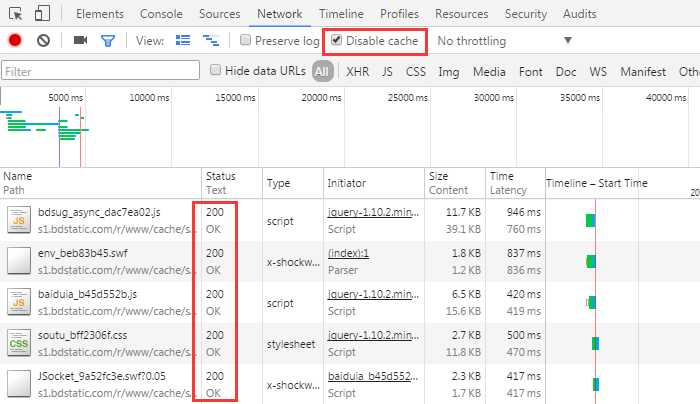Toggle the blue filter funnel icon
Image resolution: width=700 pixels, height=404 pixels.
click(108, 41)
